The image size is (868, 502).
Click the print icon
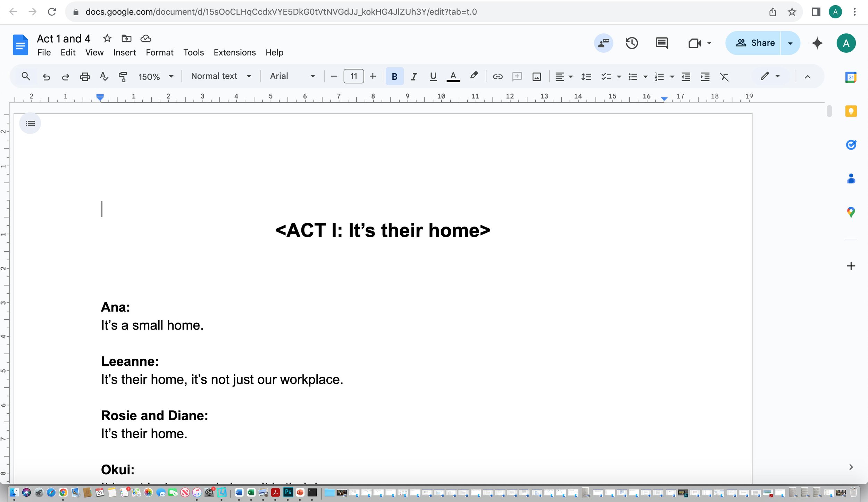85,76
